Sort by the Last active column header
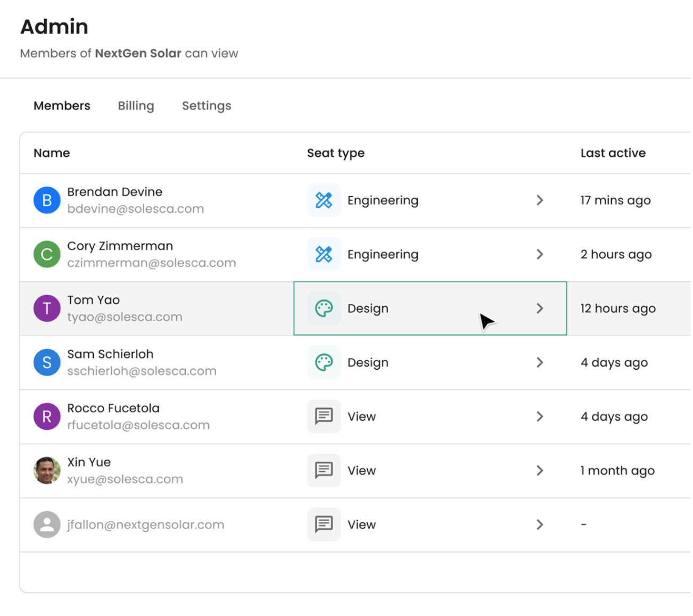This screenshot has width=693, height=616. coord(613,153)
